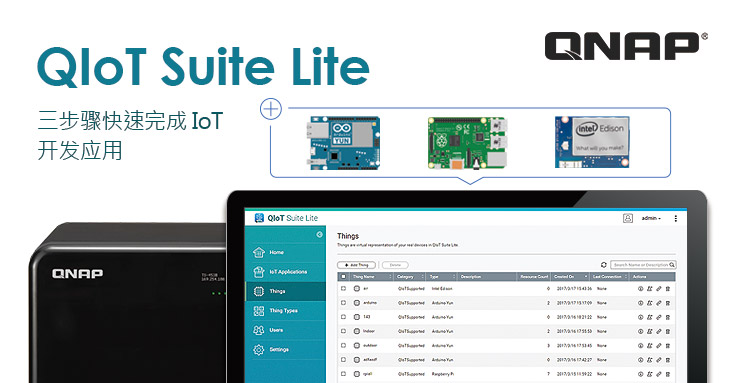This screenshot has height=383, width=732.
Task: Click the thing icon in Intel Edison row
Action: coord(357,289)
